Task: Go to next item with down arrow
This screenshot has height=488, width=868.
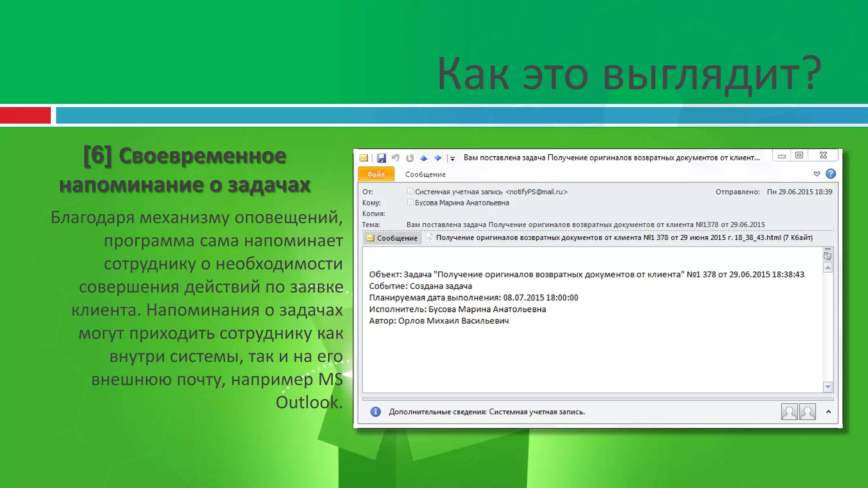Action: (x=438, y=158)
